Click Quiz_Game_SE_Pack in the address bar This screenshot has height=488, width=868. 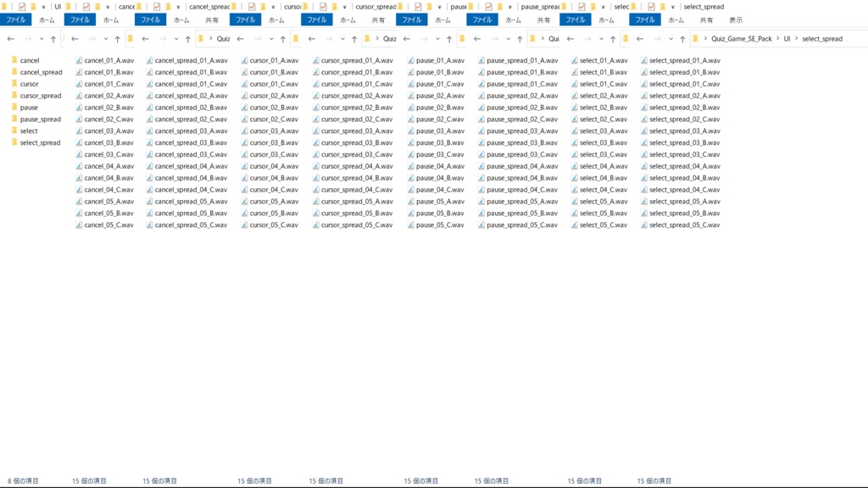741,39
